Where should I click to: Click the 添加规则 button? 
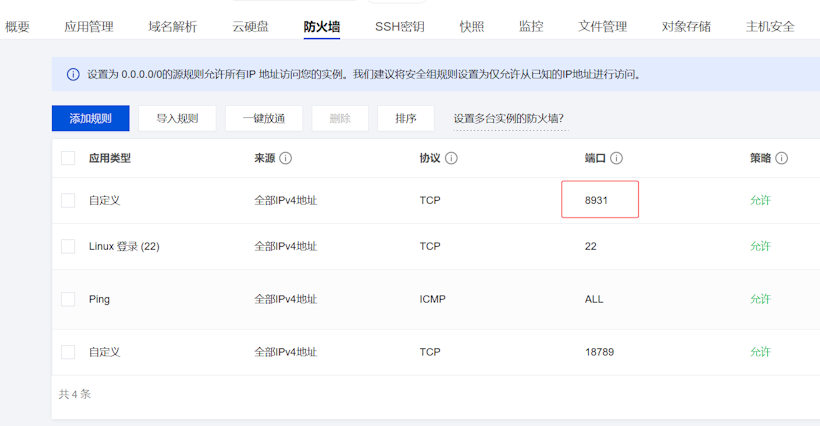point(90,118)
